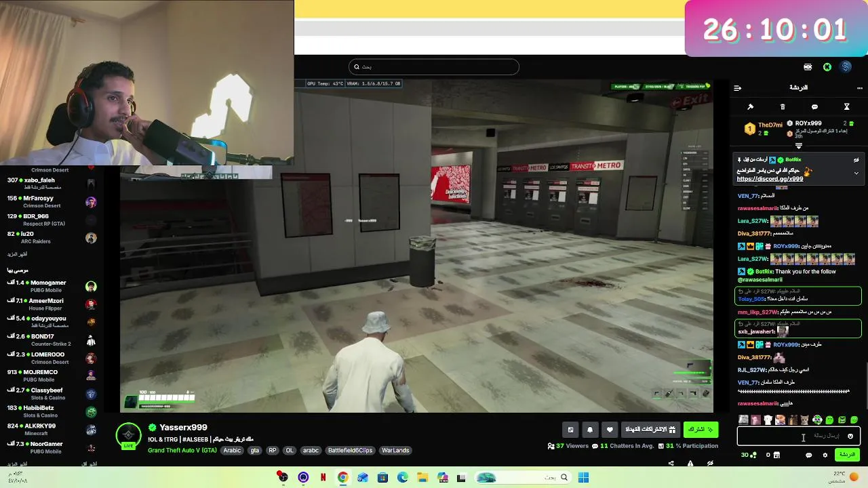868x488 pixels.
Task: Click the cat emote in quick emote row
Action: (804, 420)
